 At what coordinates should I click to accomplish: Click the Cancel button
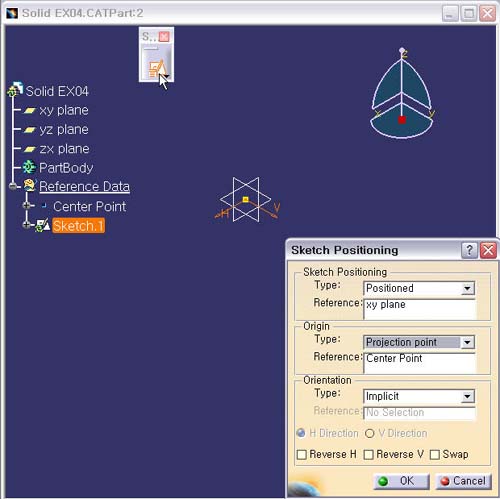[x=463, y=481]
